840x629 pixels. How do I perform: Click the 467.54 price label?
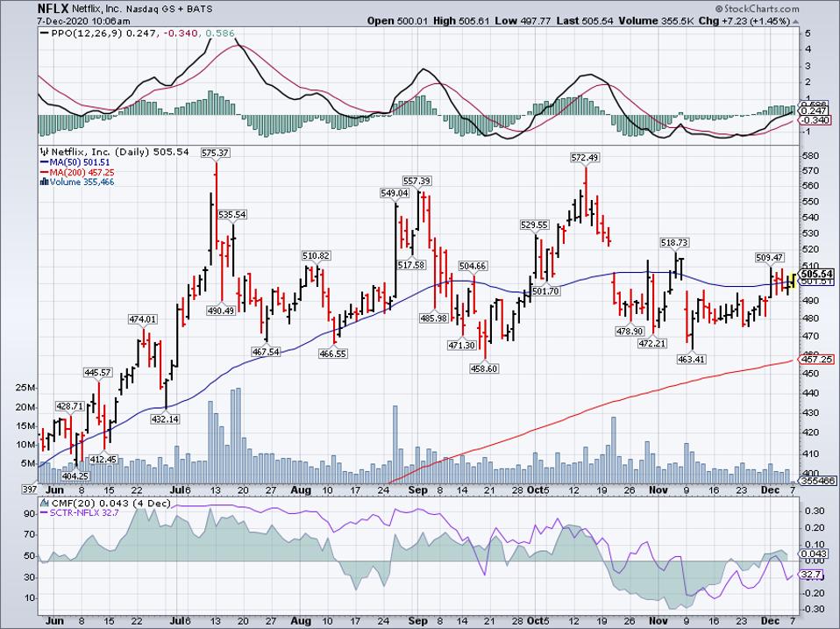tap(266, 352)
